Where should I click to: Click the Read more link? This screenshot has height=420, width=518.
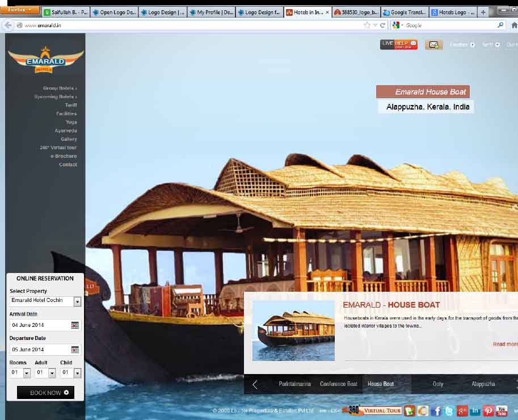click(505, 344)
